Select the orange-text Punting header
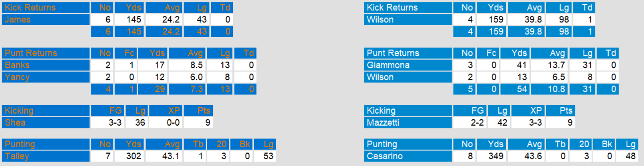644x166 pixels. coord(20,144)
